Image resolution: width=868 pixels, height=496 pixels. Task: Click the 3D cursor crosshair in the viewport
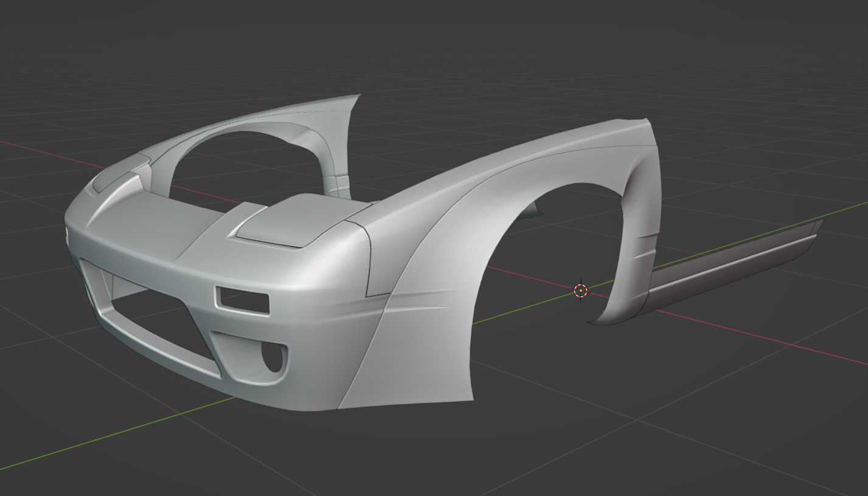(581, 291)
